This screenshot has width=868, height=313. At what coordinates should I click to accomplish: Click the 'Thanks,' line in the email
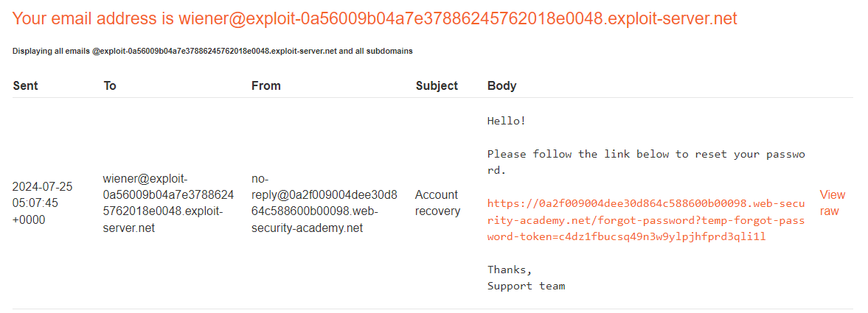pos(509,269)
